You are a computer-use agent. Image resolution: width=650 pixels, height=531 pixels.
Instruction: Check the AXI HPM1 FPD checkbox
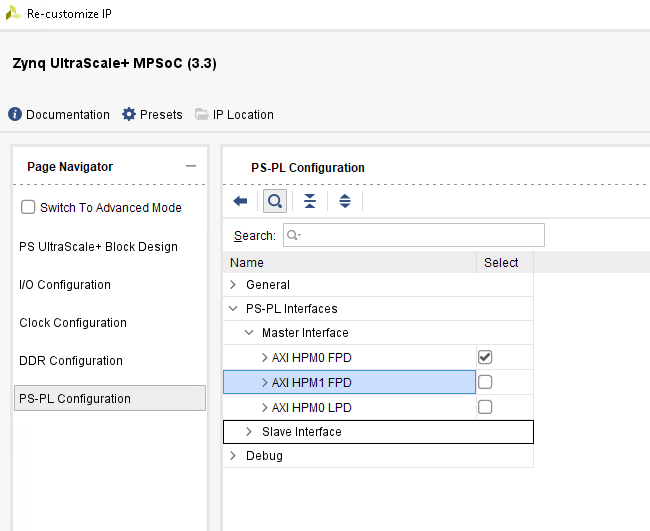pyautogui.click(x=485, y=382)
